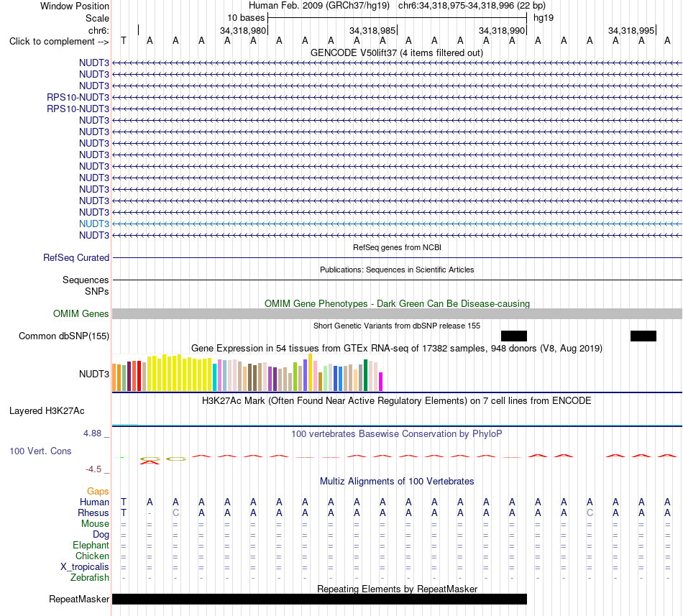683x616 pixels.
Task: Open "Multiz Alignments of 100 Vertebrates" title
Action: (x=397, y=481)
